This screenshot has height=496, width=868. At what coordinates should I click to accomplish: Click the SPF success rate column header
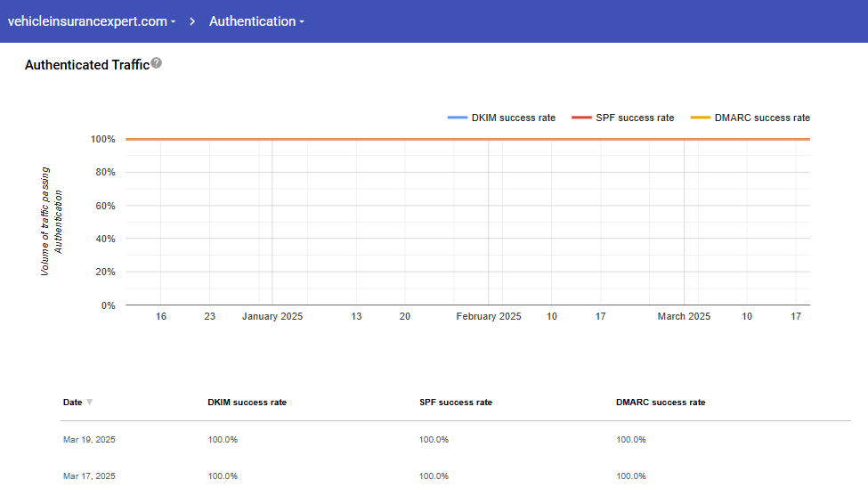[x=455, y=402]
